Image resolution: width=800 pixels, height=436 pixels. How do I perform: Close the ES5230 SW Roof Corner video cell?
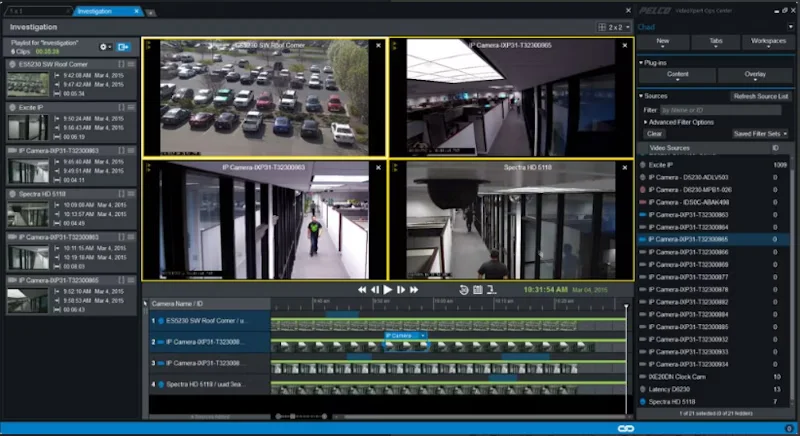click(378, 45)
